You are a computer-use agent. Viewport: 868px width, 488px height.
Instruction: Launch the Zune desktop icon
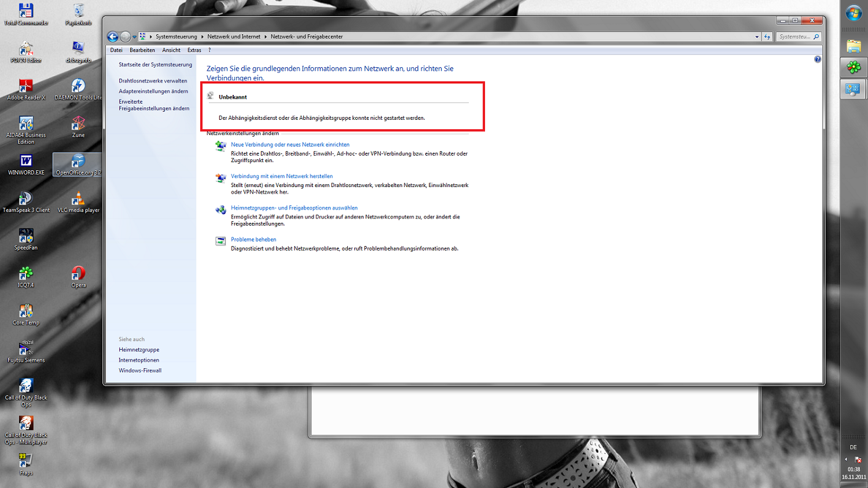coord(78,127)
